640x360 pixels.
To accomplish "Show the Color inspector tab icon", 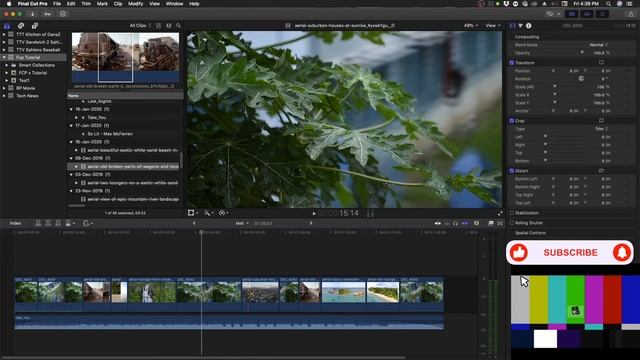I will (x=521, y=25).
